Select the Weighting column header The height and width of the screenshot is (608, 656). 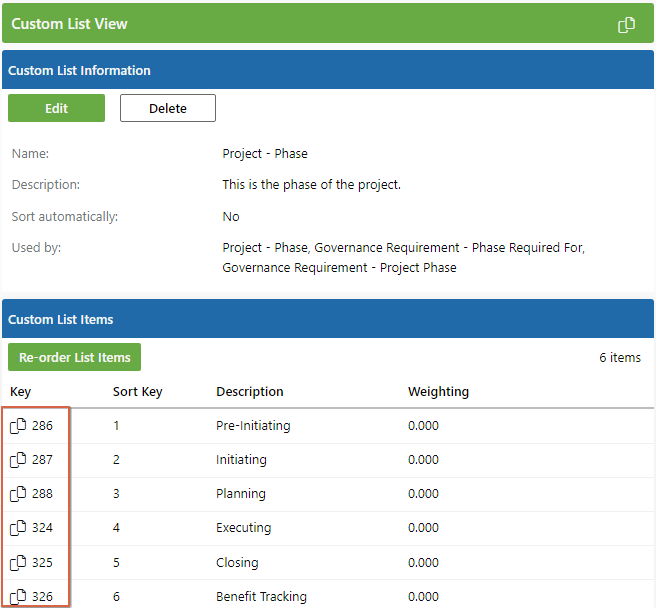(438, 392)
